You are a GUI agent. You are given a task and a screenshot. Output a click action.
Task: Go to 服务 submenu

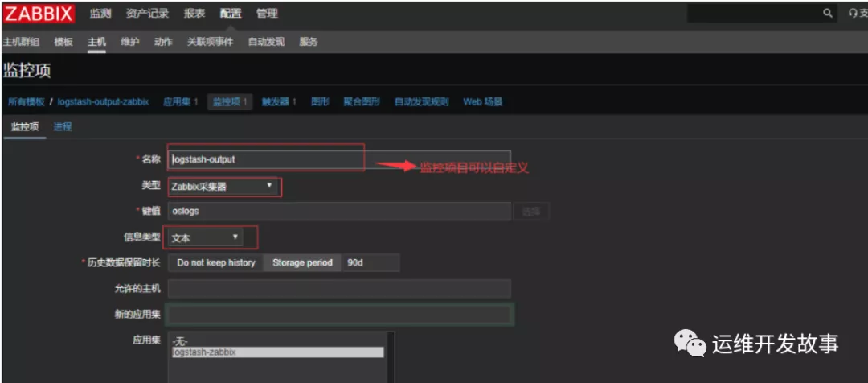(x=309, y=42)
